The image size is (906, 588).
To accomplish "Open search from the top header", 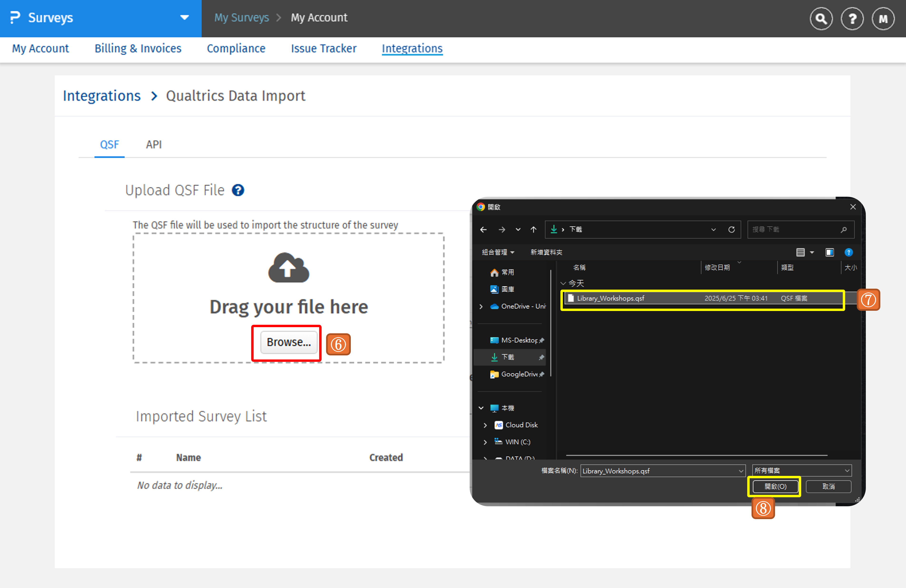I will click(821, 18).
